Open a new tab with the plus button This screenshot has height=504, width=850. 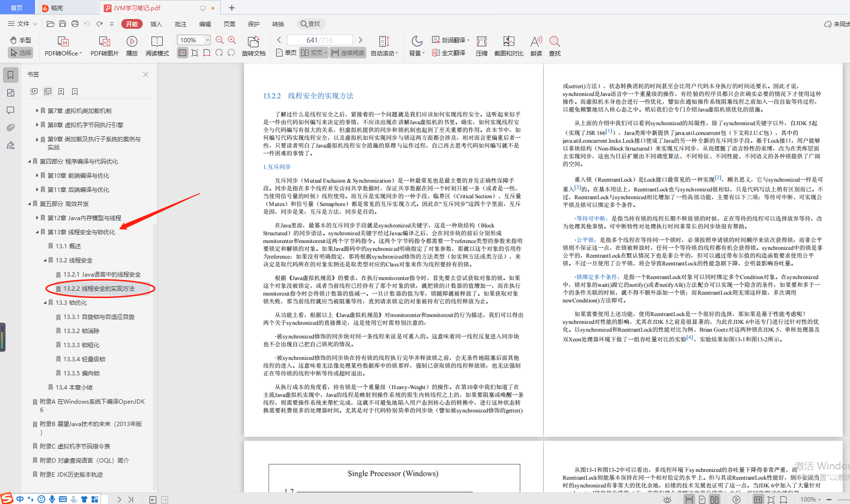tap(232, 8)
